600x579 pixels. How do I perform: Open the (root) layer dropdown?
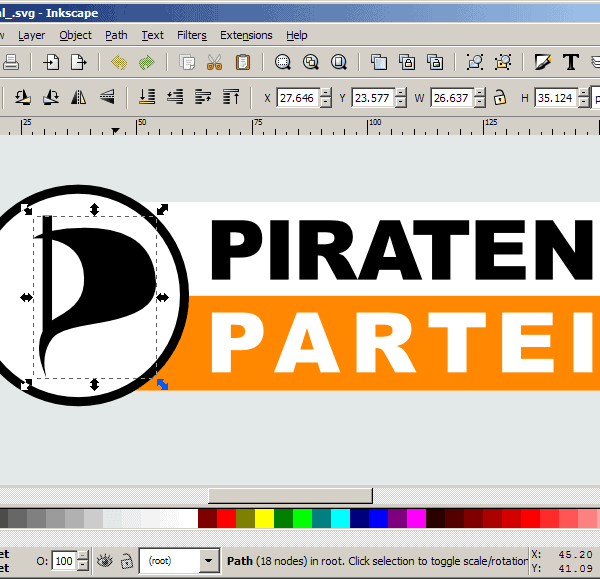tap(208, 561)
